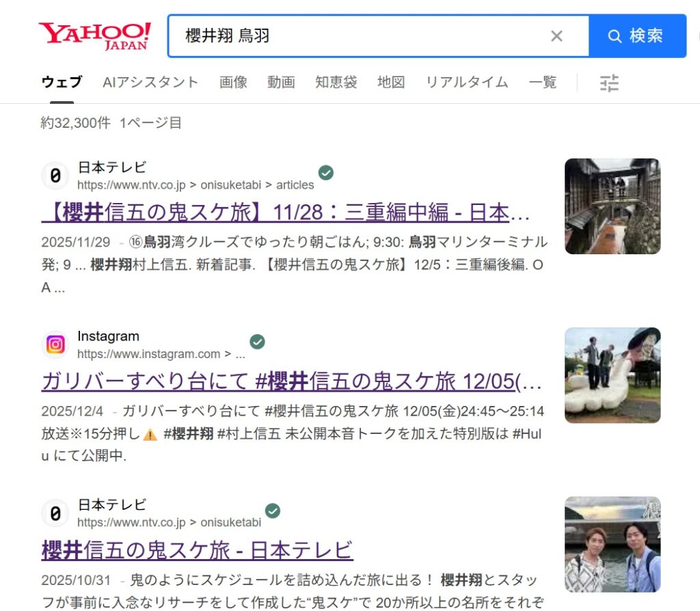Viewport: 700px width, 611px height.
Task: Click the Yahoo! Japan logo
Action: [x=94, y=36]
